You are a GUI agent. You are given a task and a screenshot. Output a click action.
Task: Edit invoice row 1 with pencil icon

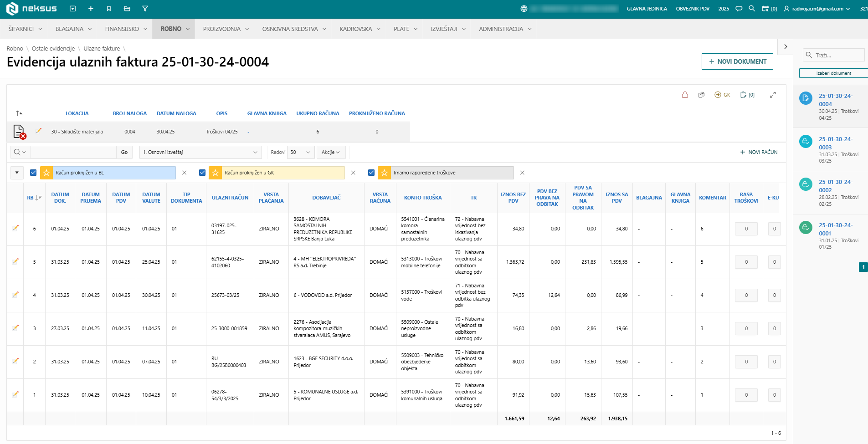click(x=15, y=394)
